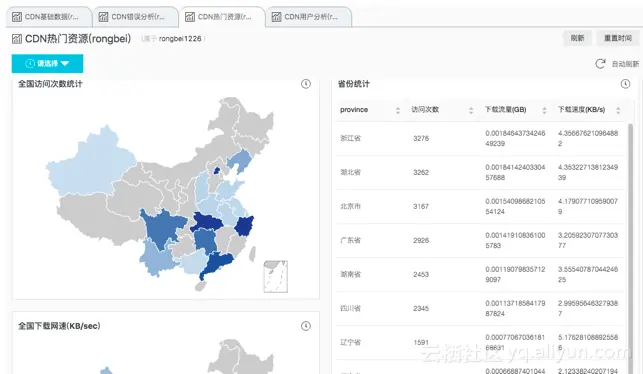This screenshot has width=643, height=374.
Task: Click the clock icon in 全国下载网速 panel
Action: [306, 326]
